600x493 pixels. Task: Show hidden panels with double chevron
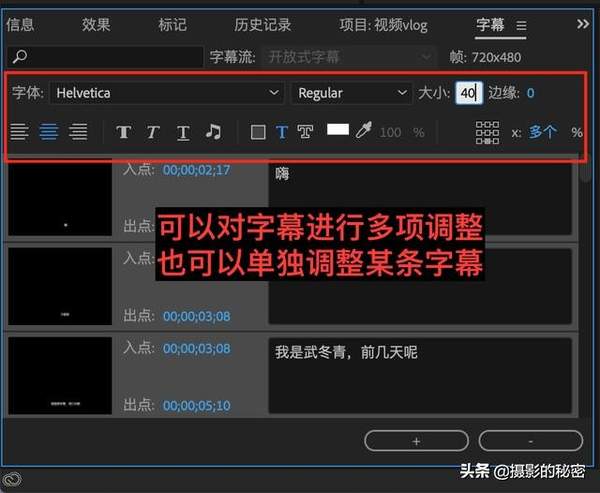pos(583,24)
